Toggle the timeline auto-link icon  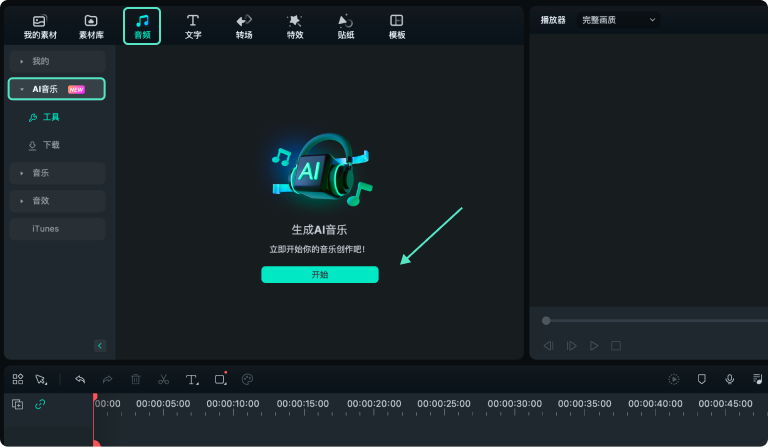point(40,404)
